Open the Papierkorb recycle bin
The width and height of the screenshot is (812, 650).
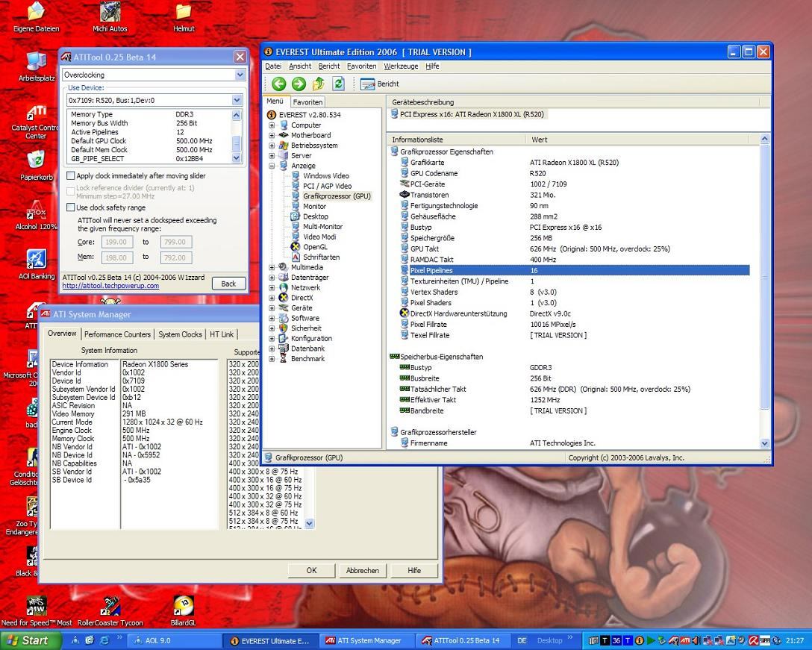coord(37,166)
